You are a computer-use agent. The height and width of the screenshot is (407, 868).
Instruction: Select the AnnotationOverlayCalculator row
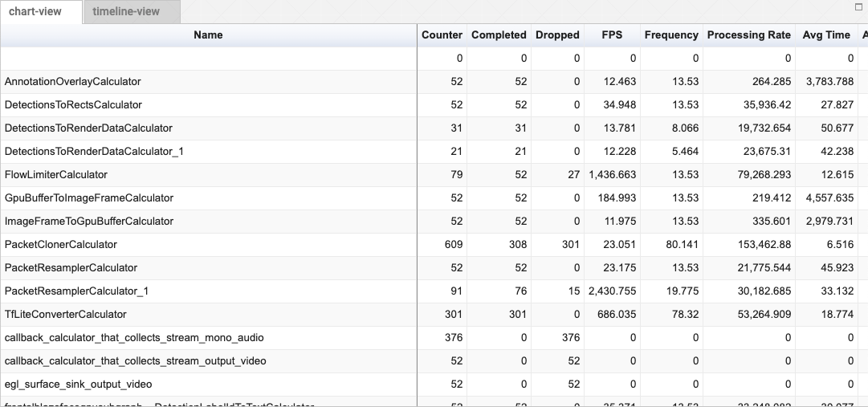click(73, 81)
